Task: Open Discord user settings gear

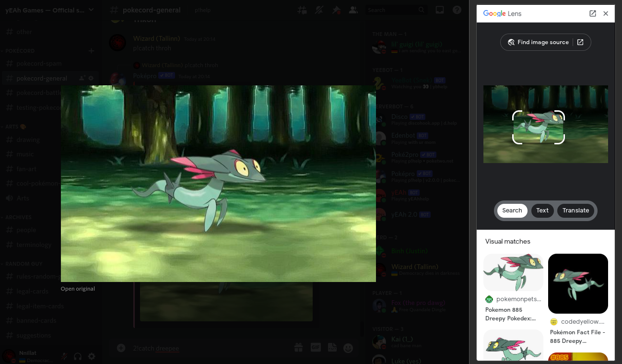Action: pos(92,356)
